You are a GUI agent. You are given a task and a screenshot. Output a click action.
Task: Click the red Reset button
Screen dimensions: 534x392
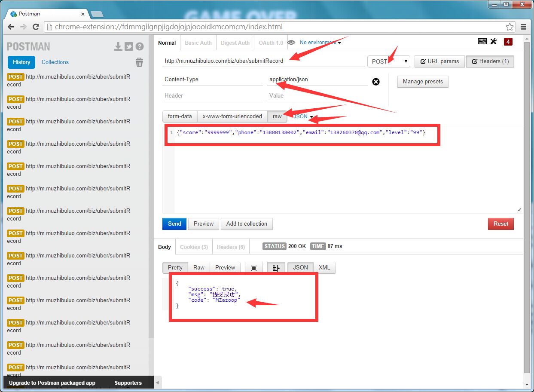coord(501,224)
